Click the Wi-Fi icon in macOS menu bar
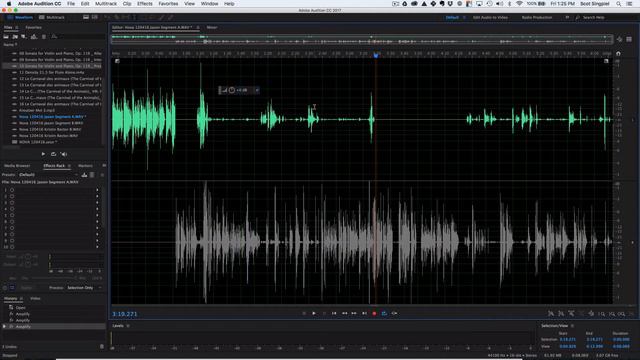 tap(519, 4)
